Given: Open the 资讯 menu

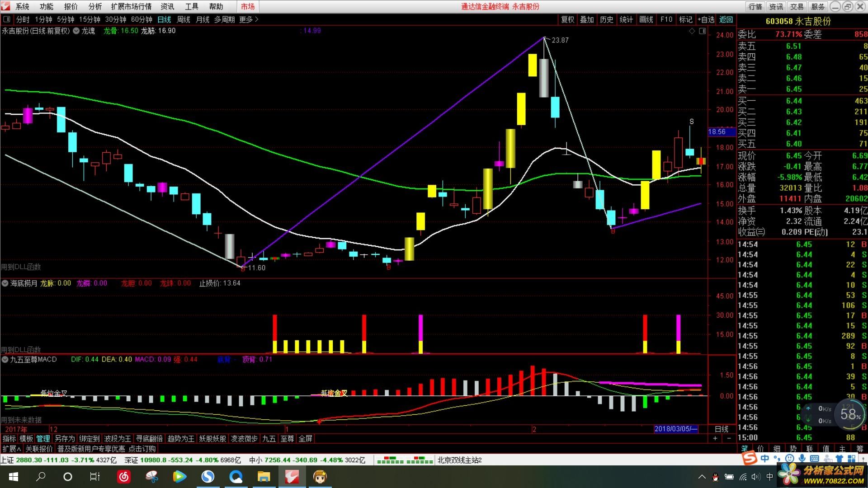Looking at the screenshot, I should click(167, 6).
